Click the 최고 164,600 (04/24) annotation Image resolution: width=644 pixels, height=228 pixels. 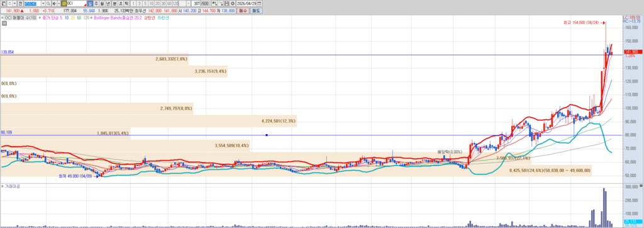point(581,23)
